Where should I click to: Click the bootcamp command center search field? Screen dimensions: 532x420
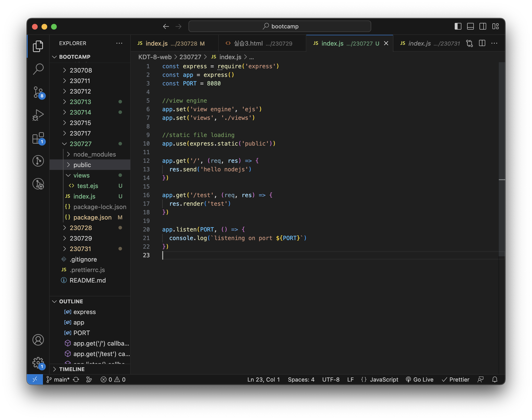[x=280, y=26]
